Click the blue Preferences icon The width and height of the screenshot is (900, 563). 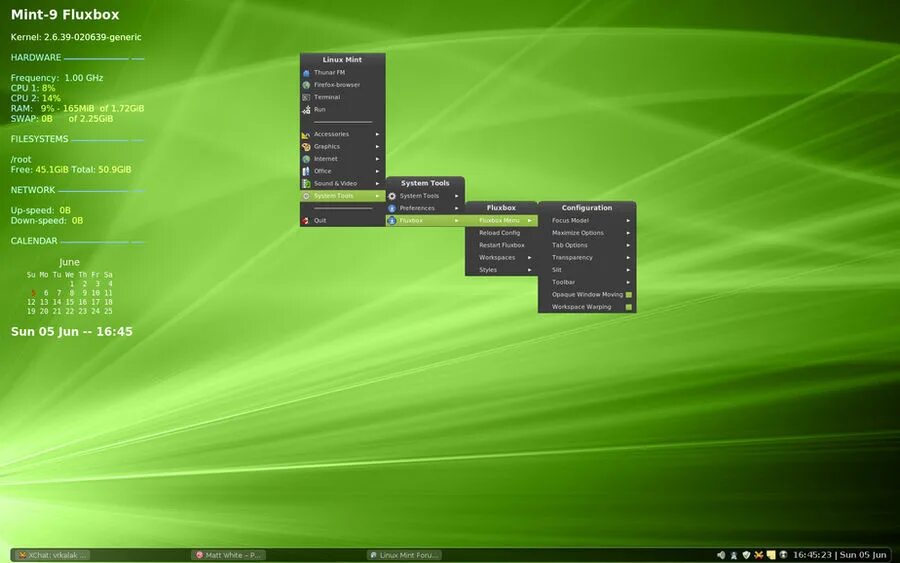[x=392, y=208]
